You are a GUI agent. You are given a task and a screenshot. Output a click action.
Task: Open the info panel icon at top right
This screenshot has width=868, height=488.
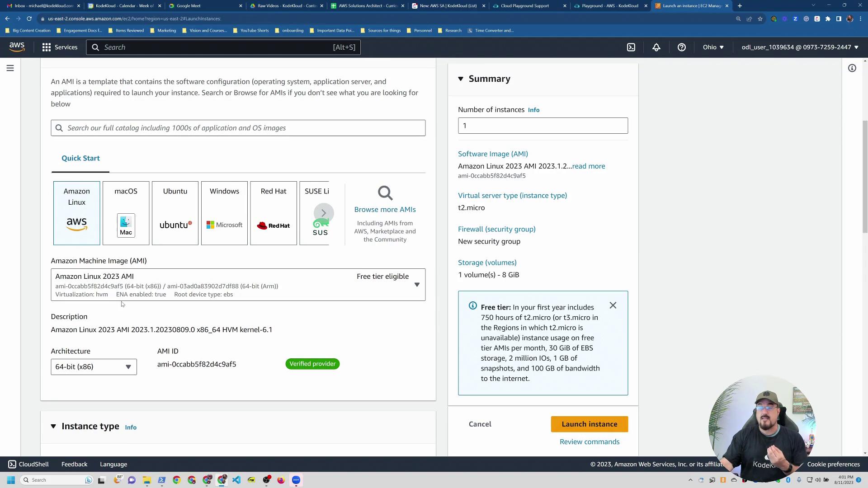852,68
